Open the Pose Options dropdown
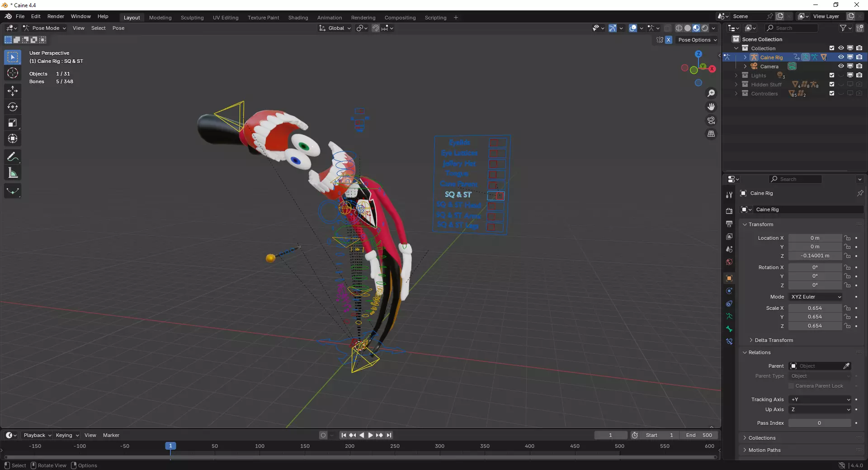This screenshot has width=868, height=470. (698, 40)
